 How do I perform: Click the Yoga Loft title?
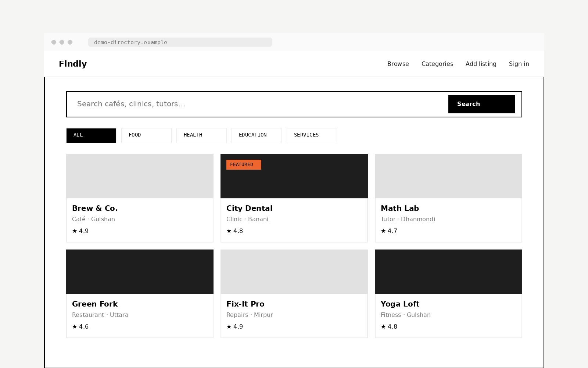pyautogui.click(x=400, y=304)
